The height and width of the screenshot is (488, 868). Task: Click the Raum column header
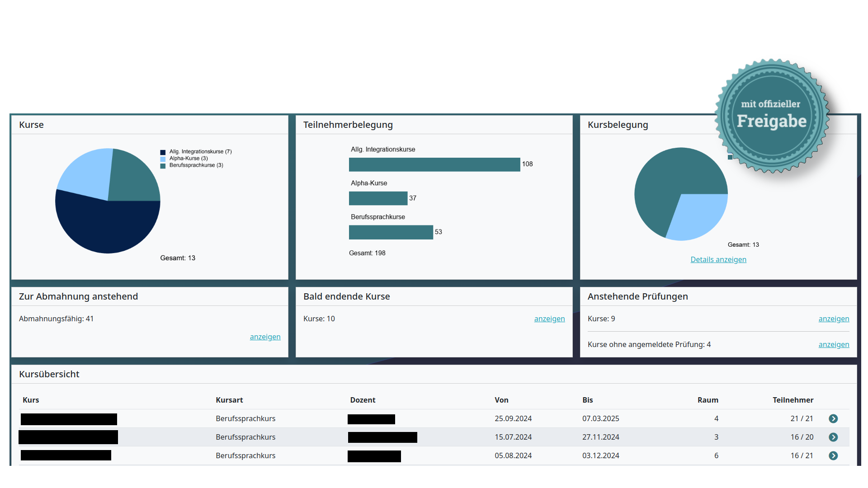point(708,400)
